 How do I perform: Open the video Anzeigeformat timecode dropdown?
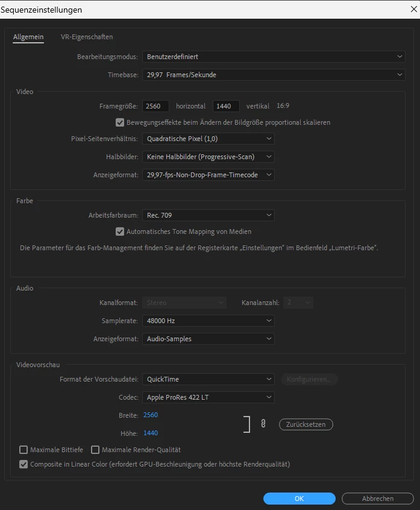point(208,175)
